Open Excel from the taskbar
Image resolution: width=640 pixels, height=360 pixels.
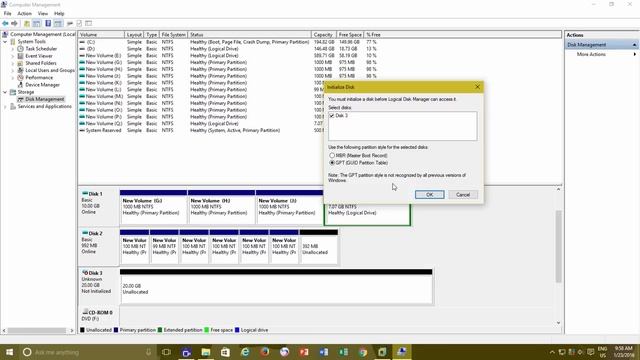tap(343, 352)
